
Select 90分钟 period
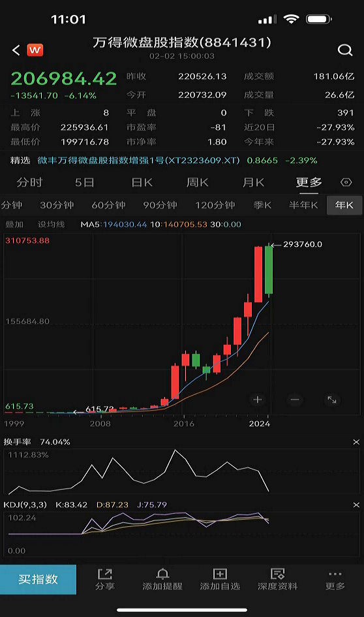(x=160, y=205)
